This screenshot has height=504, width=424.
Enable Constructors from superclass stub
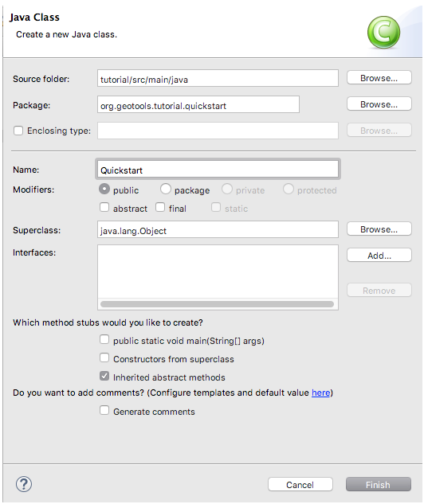(x=104, y=357)
